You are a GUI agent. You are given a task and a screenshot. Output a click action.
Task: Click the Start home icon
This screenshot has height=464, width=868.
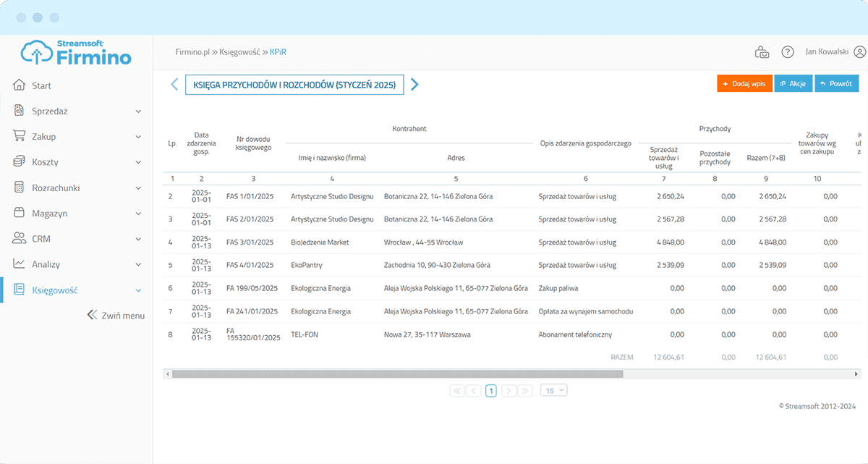(x=20, y=85)
